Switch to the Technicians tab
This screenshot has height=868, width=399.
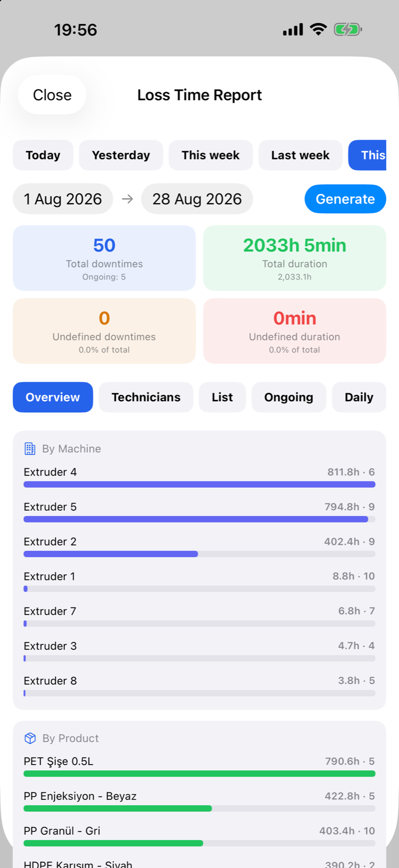[146, 397]
